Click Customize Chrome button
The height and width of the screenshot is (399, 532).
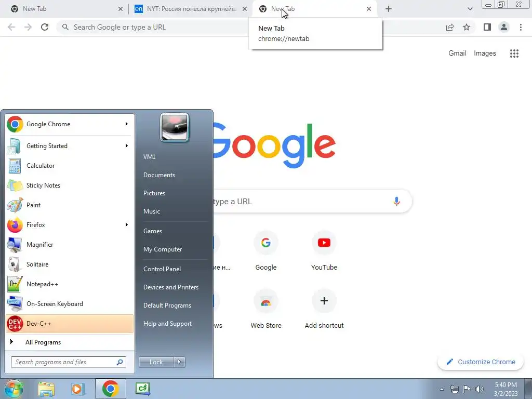pyautogui.click(x=481, y=362)
